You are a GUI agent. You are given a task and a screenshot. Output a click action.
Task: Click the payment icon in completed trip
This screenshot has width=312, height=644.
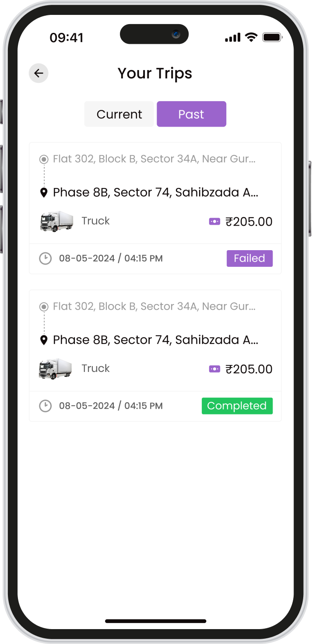click(214, 369)
